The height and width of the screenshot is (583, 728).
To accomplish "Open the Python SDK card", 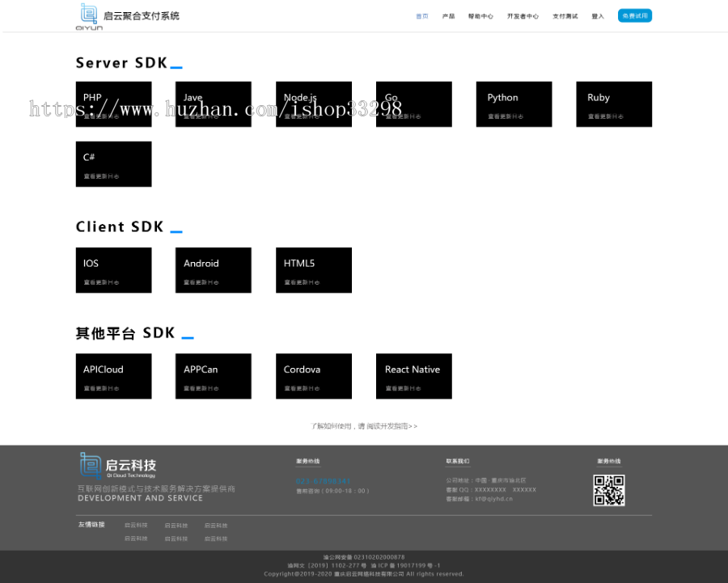I will pyautogui.click(x=514, y=104).
